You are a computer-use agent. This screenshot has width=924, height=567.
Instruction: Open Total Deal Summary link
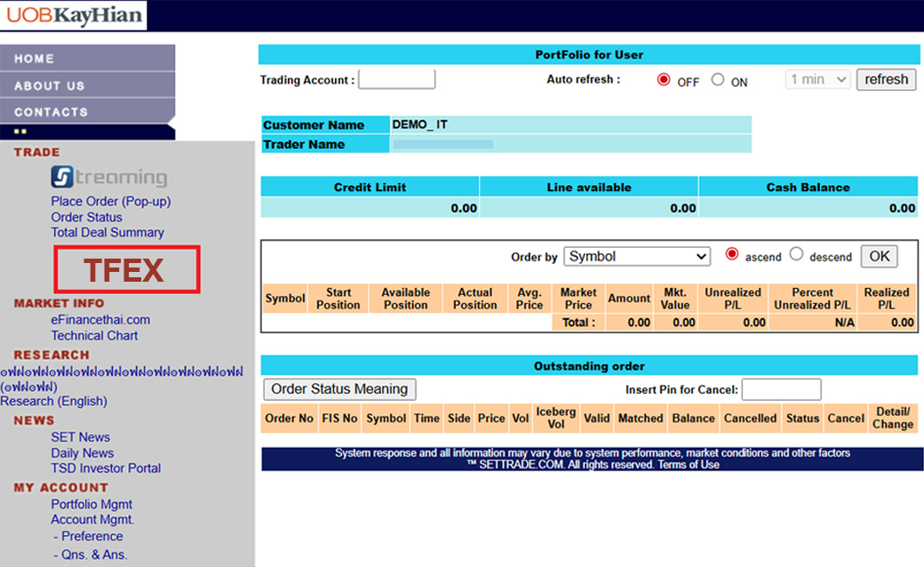click(108, 233)
